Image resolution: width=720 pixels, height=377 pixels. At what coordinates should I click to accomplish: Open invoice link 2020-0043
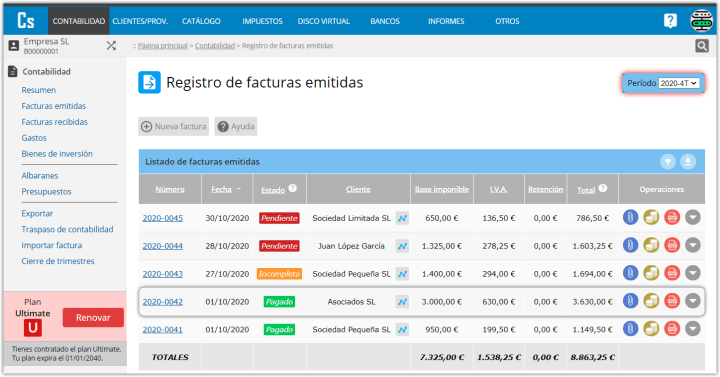[163, 274]
